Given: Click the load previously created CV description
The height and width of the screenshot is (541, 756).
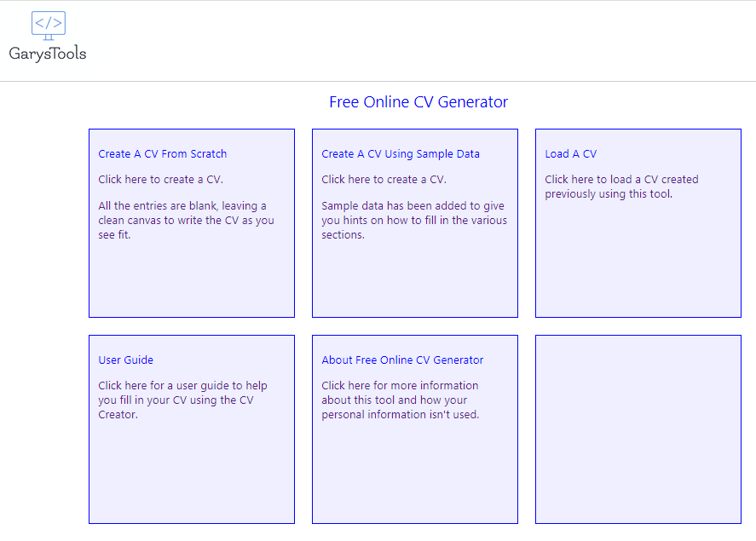Looking at the screenshot, I should point(621,187).
